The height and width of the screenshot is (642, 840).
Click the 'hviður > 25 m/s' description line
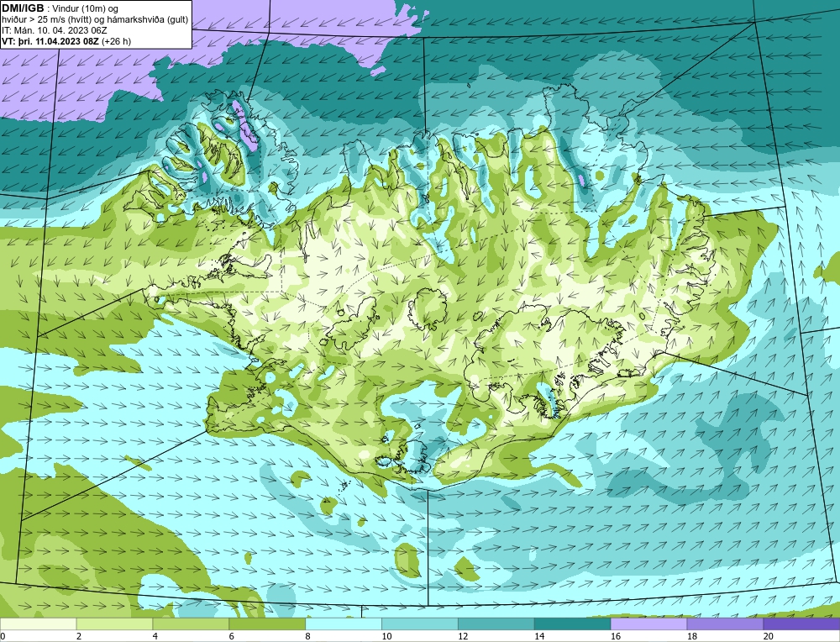click(x=96, y=20)
